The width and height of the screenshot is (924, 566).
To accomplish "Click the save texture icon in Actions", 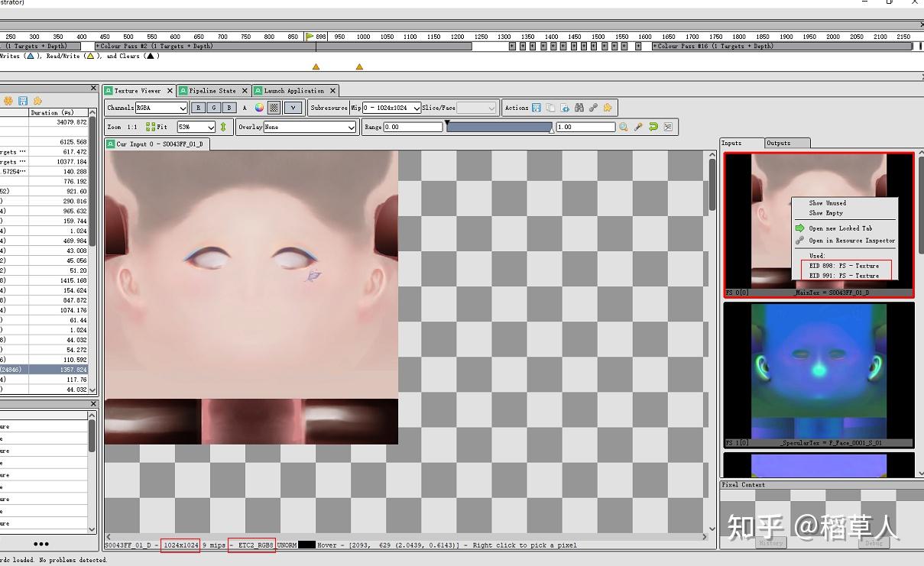I will 537,108.
